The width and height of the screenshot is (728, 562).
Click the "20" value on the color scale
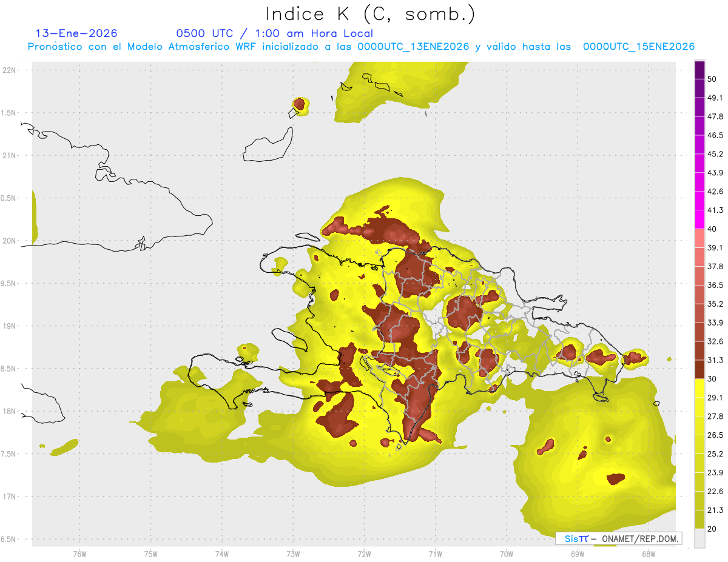pos(712,529)
